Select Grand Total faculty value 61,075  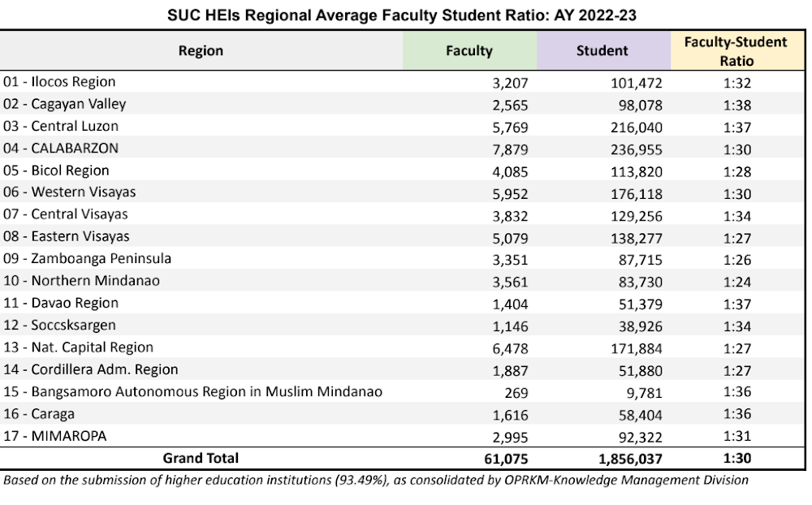(x=508, y=460)
